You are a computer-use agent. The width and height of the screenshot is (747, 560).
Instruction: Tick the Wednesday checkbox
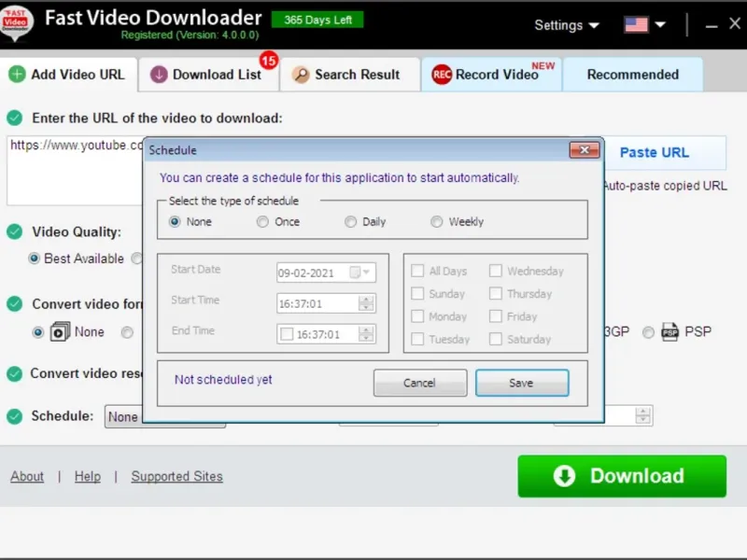tap(496, 271)
